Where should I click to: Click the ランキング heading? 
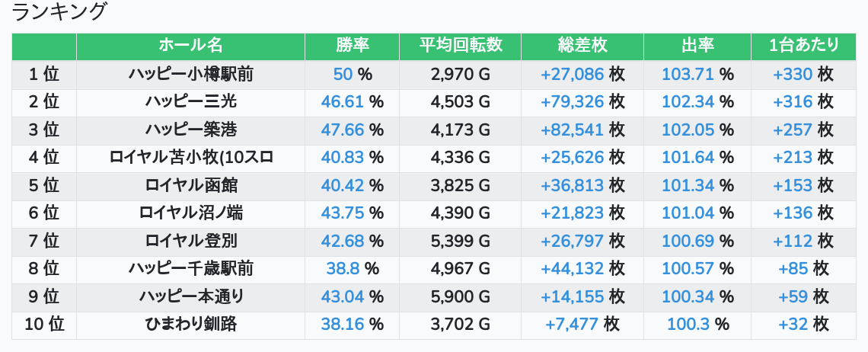pos(59,12)
